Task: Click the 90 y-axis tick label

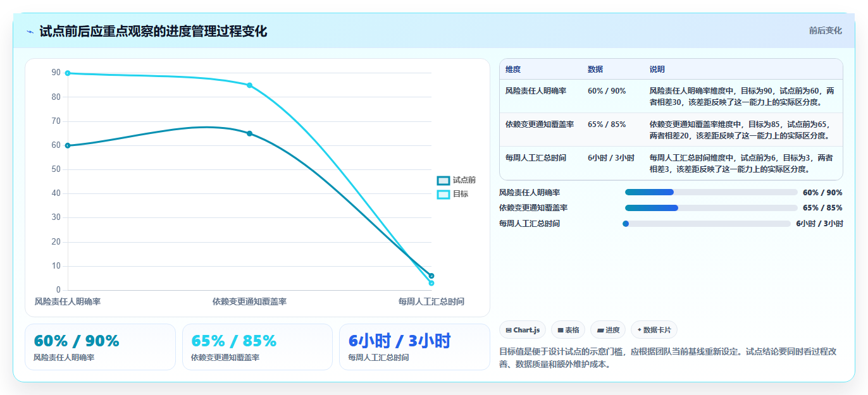Action: pyautogui.click(x=56, y=73)
